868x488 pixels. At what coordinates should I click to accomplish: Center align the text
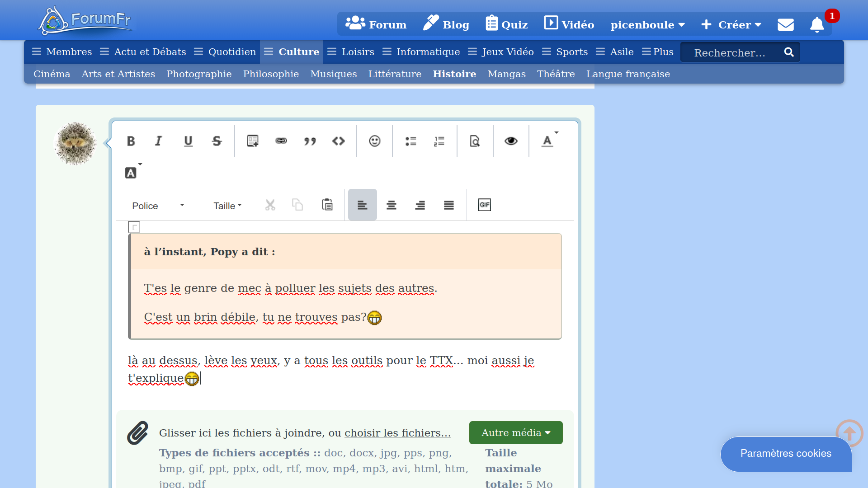pyautogui.click(x=392, y=205)
